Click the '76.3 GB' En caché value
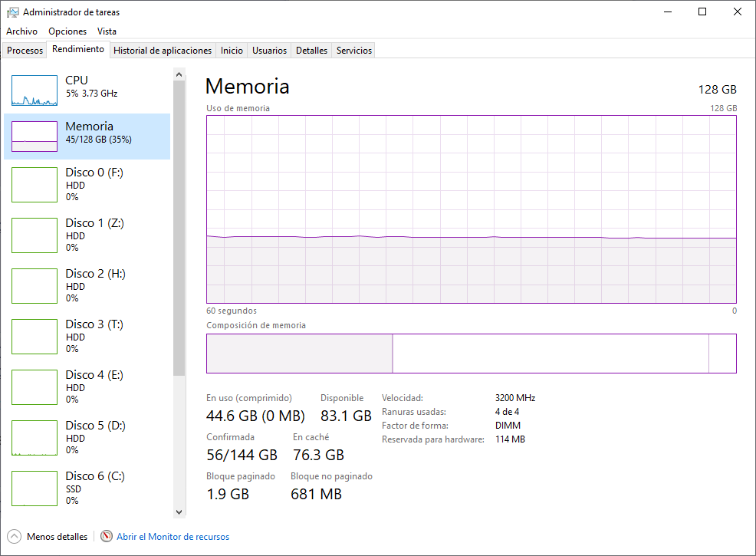 tap(319, 455)
